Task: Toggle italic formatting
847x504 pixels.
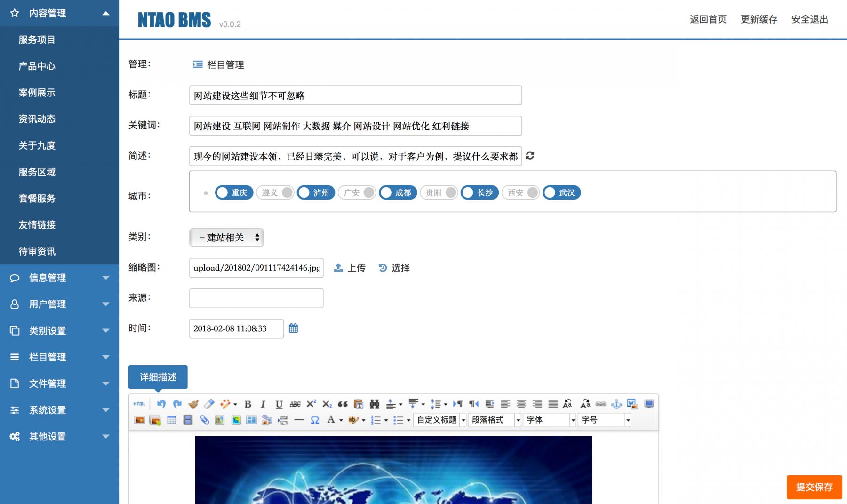Action: pyautogui.click(x=263, y=404)
